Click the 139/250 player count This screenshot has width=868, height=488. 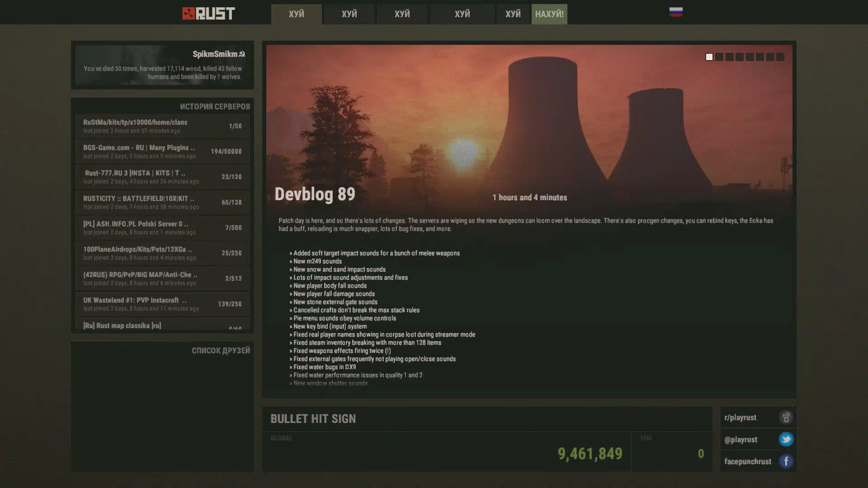[x=230, y=304]
